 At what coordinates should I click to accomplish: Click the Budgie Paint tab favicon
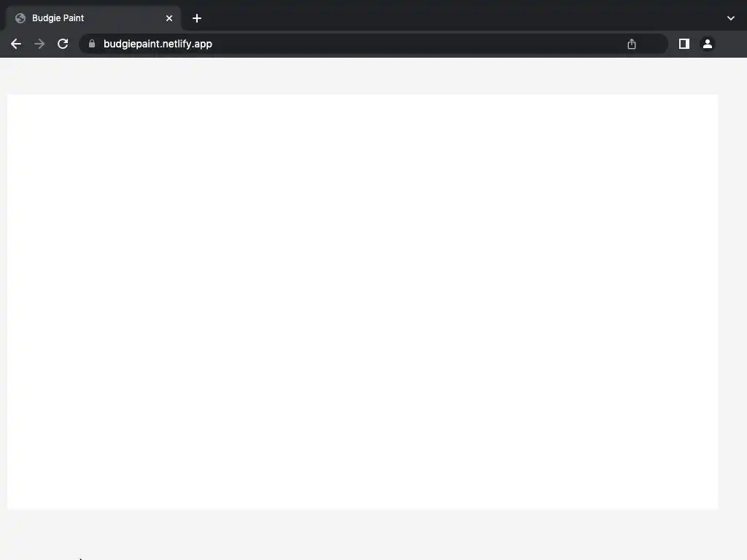point(20,18)
